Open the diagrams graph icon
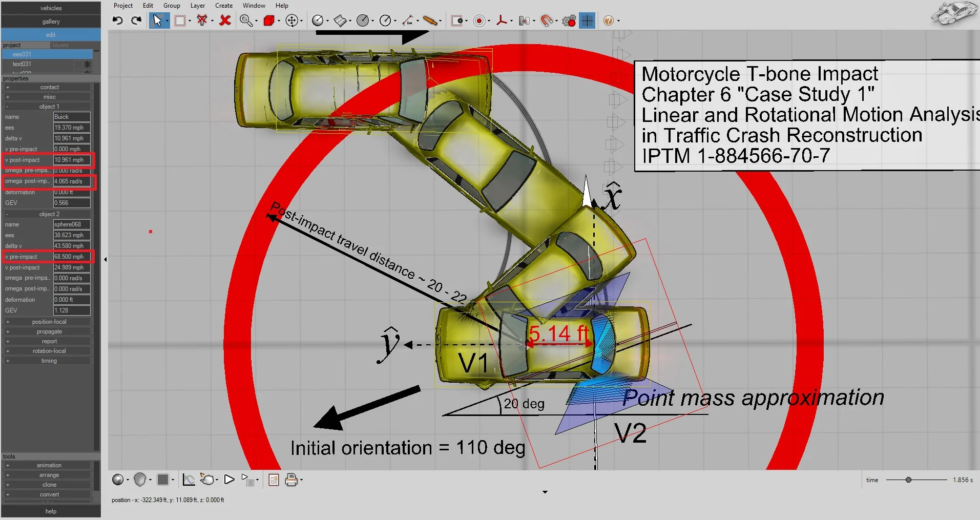The width and height of the screenshot is (980, 520). coord(189,480)
